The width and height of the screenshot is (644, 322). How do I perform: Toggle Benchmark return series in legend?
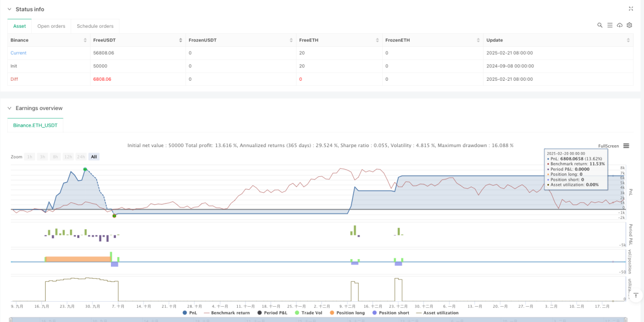tap(226, 313)
